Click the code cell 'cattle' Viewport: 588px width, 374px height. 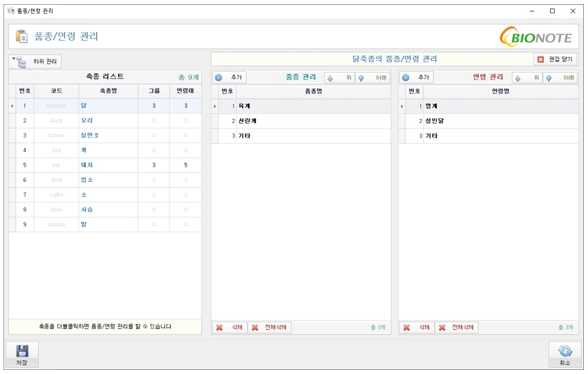pyautogui.click(x=56, y=195)
